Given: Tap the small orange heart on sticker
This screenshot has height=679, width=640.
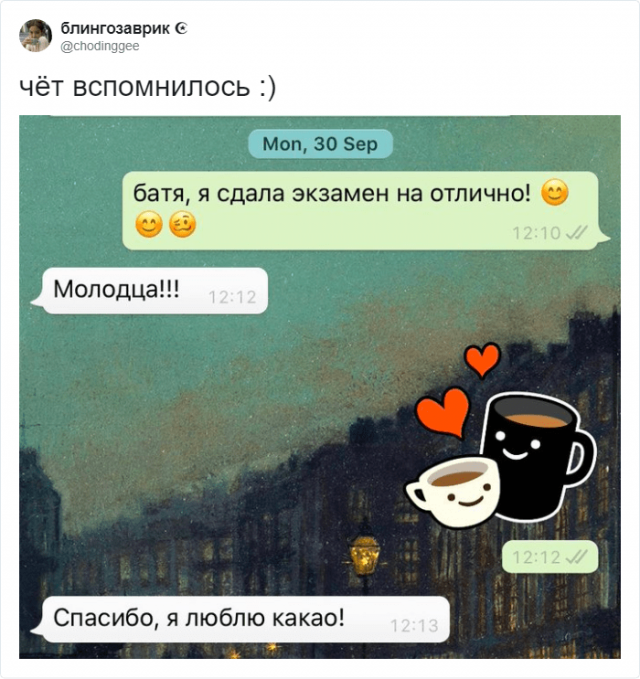Looking at the screenshot, I should pyautogui.click(x=482, y=359).
